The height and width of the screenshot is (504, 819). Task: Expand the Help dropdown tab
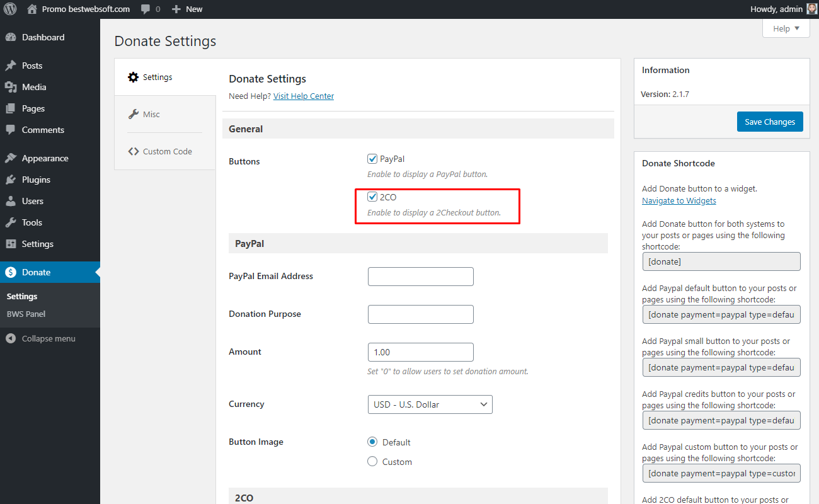(786, 28)
